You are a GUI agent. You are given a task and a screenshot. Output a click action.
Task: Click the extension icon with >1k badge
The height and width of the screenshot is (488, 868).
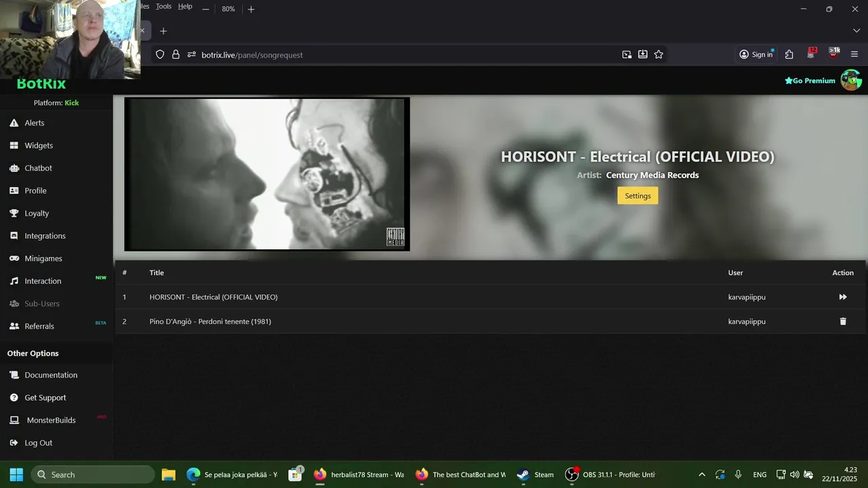point(834,54)
